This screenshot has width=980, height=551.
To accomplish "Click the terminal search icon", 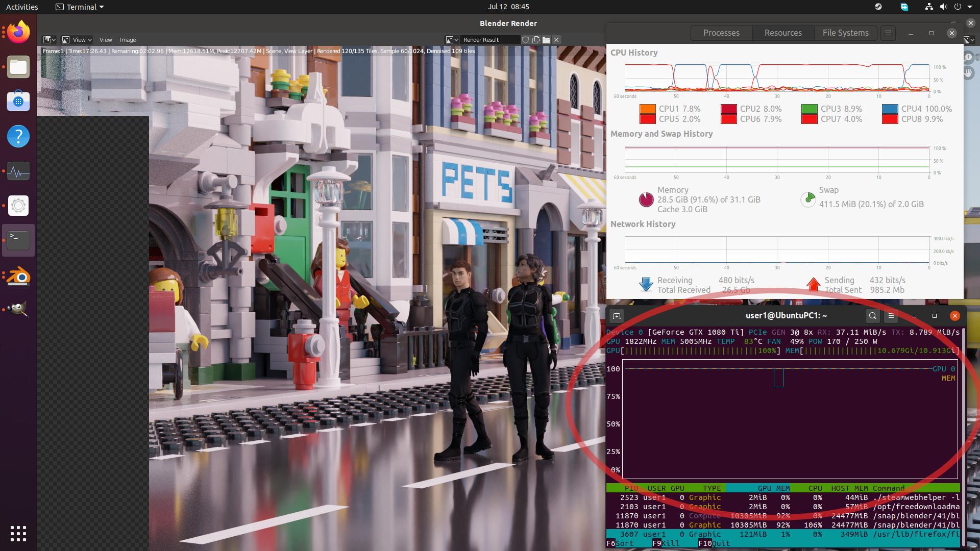I will point(873,316).
